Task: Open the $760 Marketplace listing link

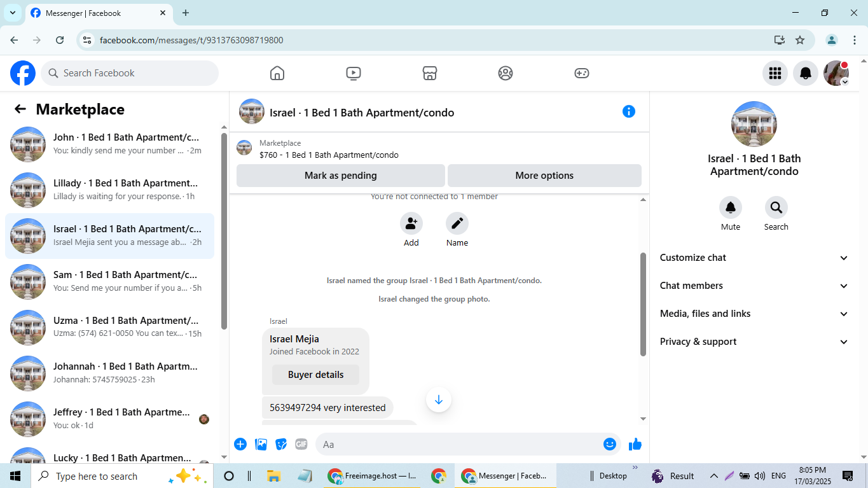Action: (329, 155)
